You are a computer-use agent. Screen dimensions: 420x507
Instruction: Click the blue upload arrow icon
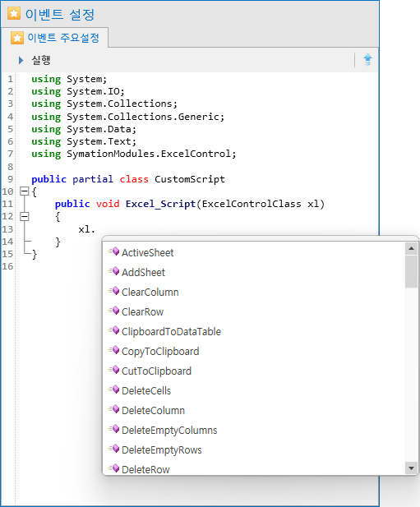[x=367, y=60]
